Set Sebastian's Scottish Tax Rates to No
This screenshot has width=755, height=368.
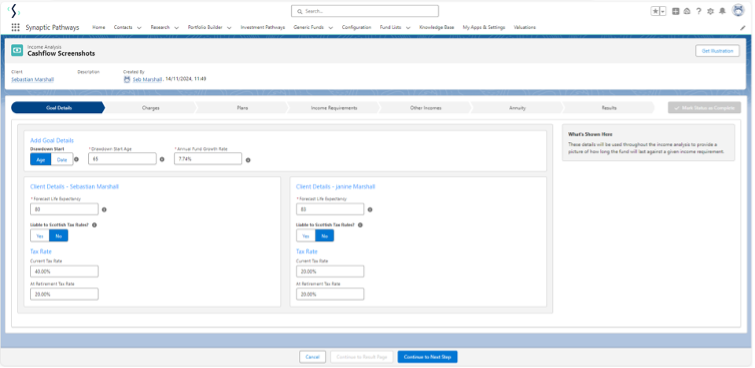point(59,236)
